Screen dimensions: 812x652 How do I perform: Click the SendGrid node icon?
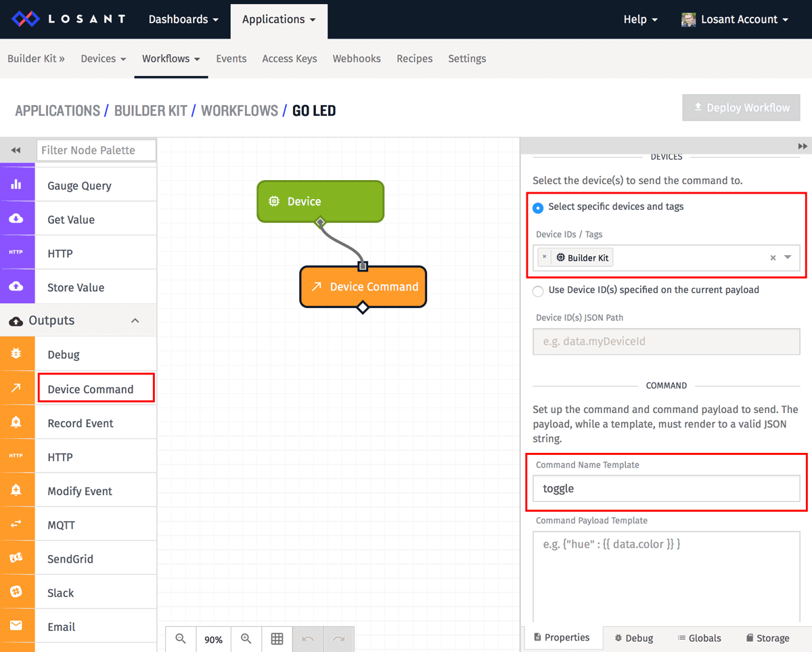point(17,558)
